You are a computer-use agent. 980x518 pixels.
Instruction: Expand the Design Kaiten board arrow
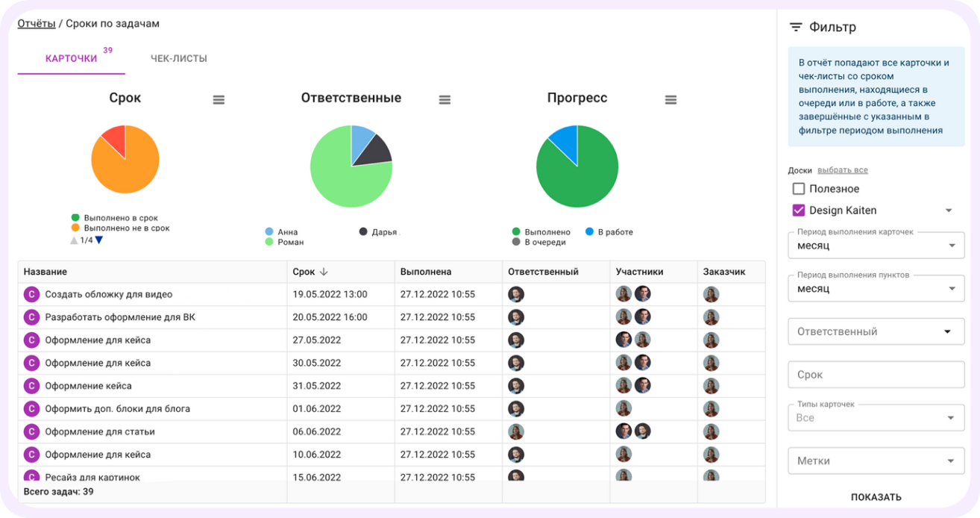(949, 210)
